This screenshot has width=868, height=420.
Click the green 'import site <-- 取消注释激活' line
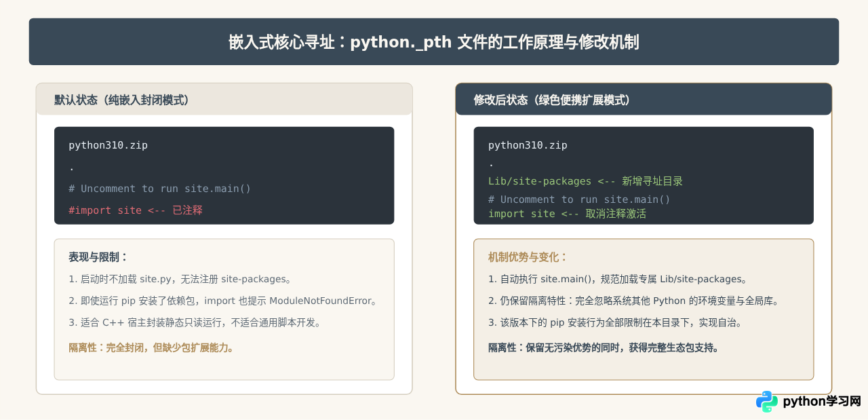pyautogui.click(x=567, y=214)
